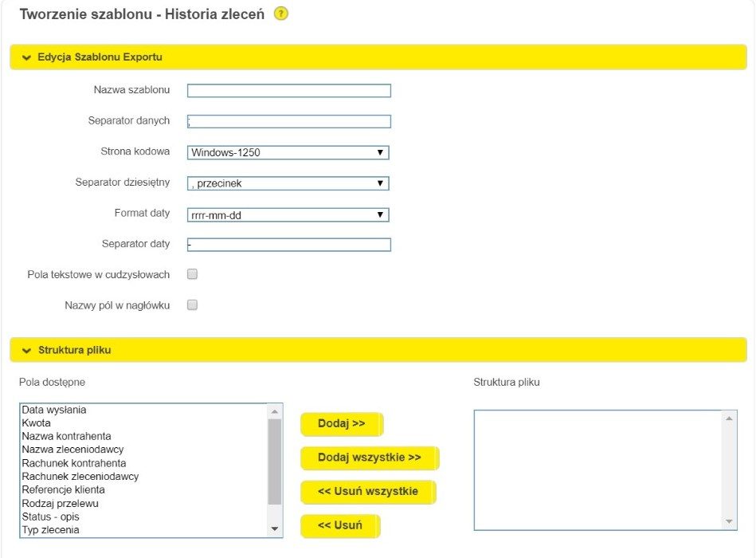Collapse the Struktura pliku section
The width and height of the screenshot is (756, 558).
27,350
